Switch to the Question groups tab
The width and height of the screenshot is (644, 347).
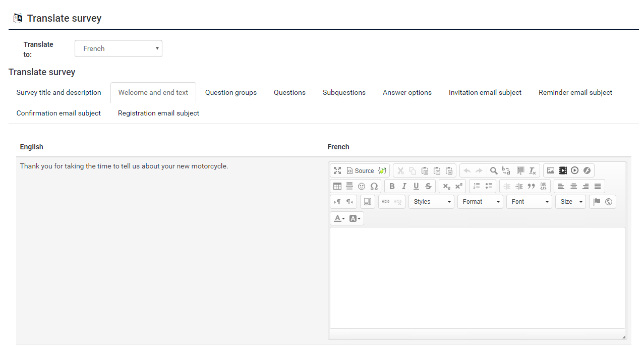coord(230,93)
